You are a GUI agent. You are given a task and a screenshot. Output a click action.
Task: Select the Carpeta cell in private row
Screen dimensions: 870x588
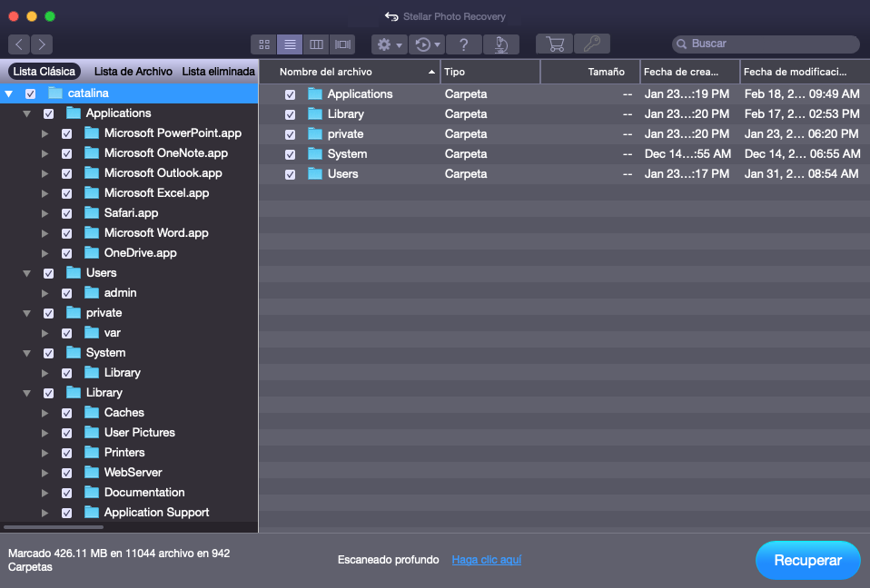click(466, 134)
